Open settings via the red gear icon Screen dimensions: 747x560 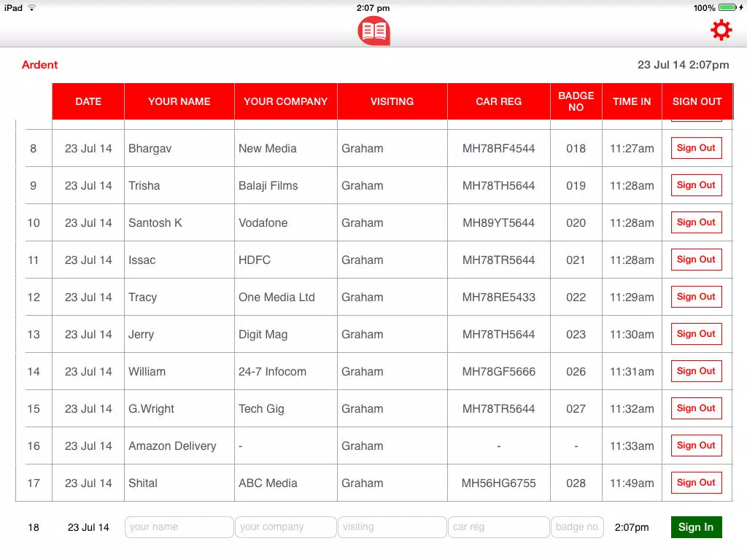tap(721, 30)
